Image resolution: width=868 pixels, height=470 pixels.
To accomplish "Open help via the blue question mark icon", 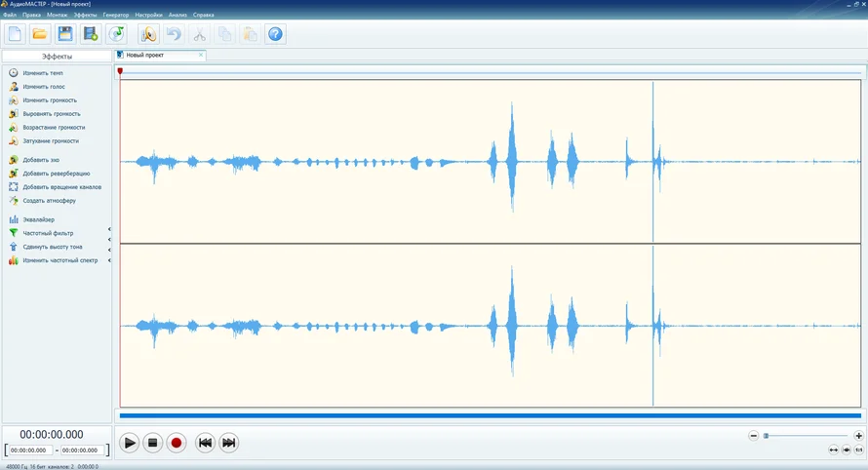I will click(x=275, y=34).
